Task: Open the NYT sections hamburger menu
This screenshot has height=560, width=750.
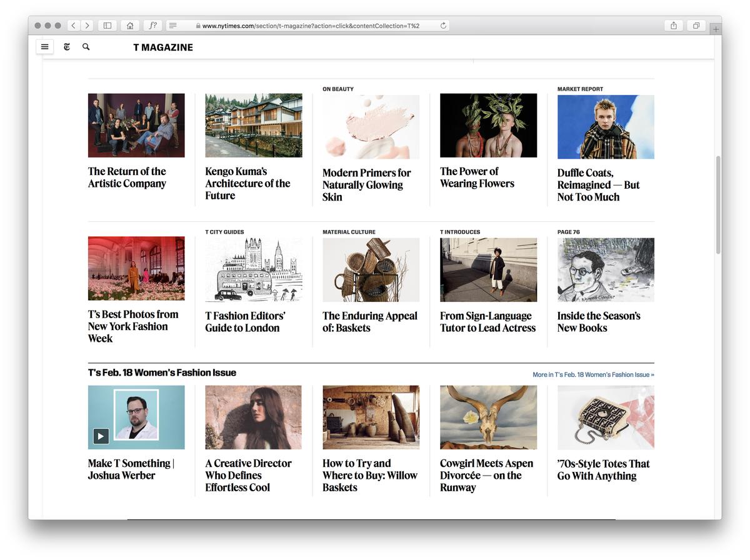Action: coord(45,47)
